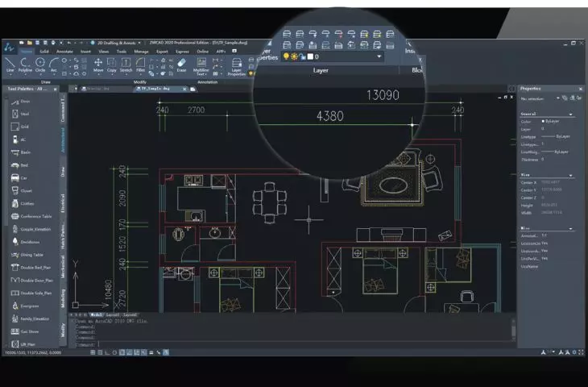Viewport: 588px width, 387px height.
Task: Open the Express ribbon tab
Action: pos(182,52)
